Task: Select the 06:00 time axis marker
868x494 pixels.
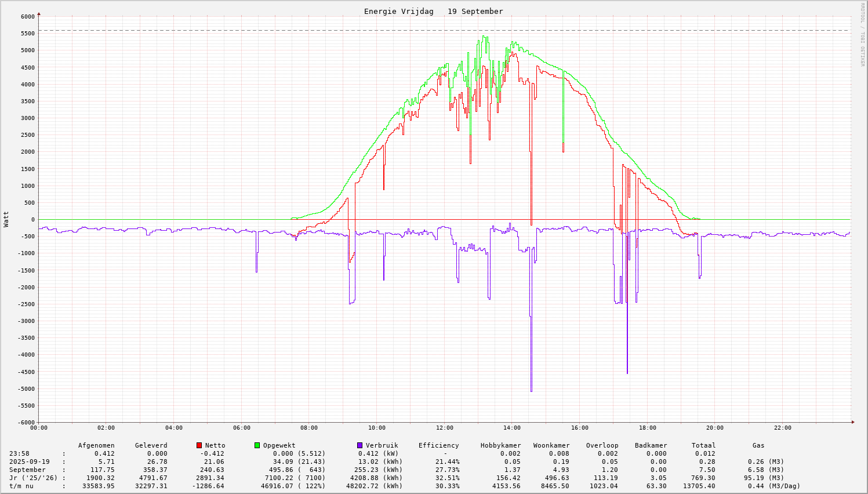Action: tap(241, 428)
